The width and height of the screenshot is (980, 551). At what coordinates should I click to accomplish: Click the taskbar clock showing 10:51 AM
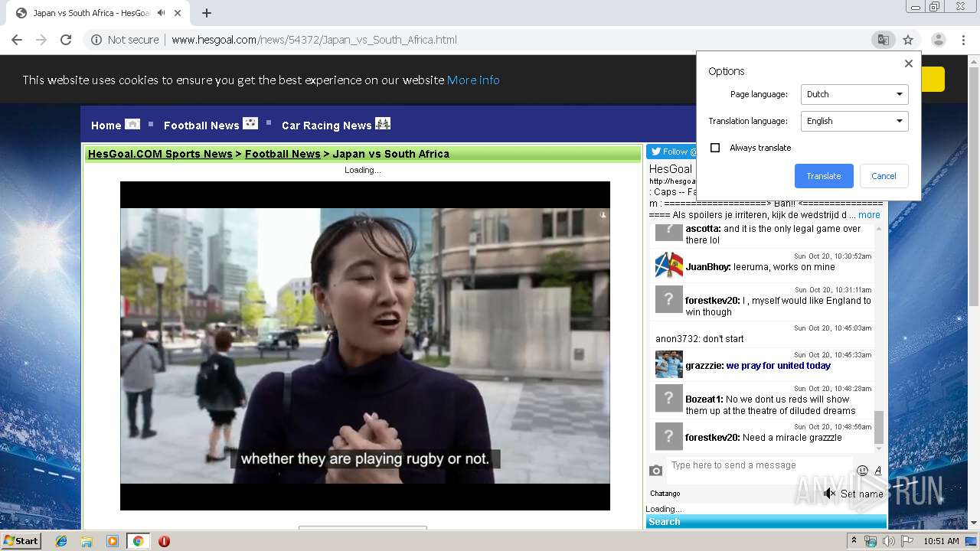coord(941,541)
